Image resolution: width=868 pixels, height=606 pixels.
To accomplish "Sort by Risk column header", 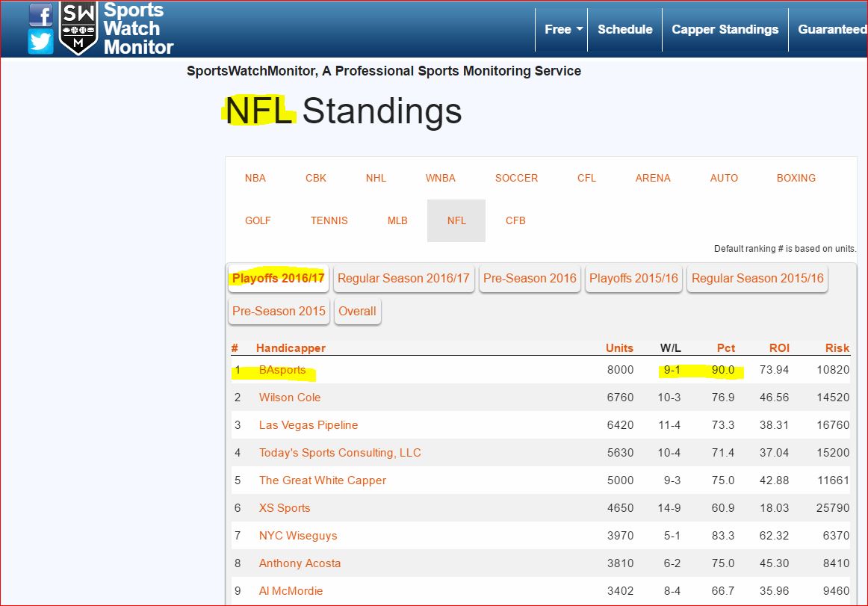I will [x=837, y=348].
